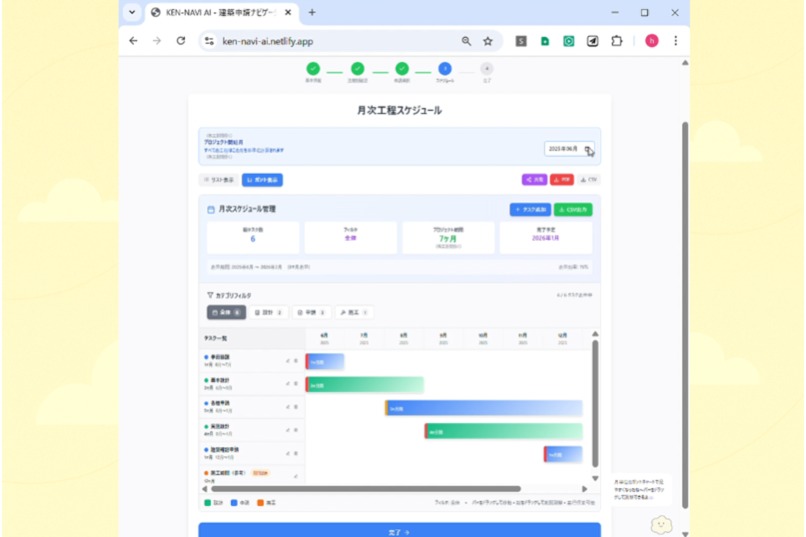Filter tasks by 施工 category
The image size is (806, 537).
354,312
